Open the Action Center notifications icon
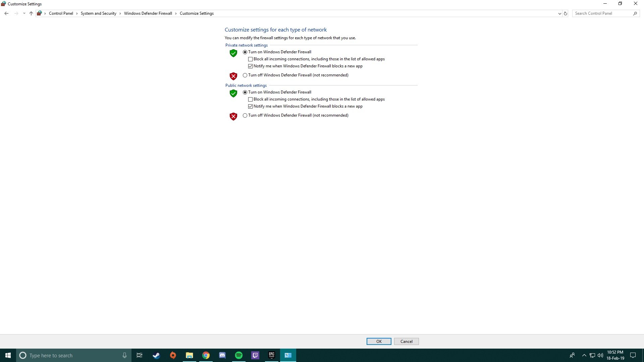The image size is (644, 362). click(633, 355)
